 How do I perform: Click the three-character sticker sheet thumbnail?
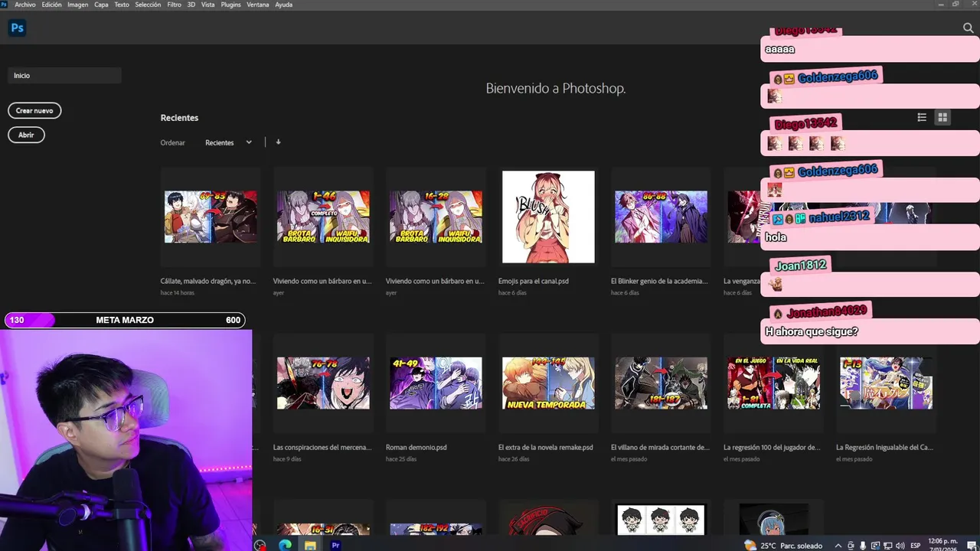(661, 520)
